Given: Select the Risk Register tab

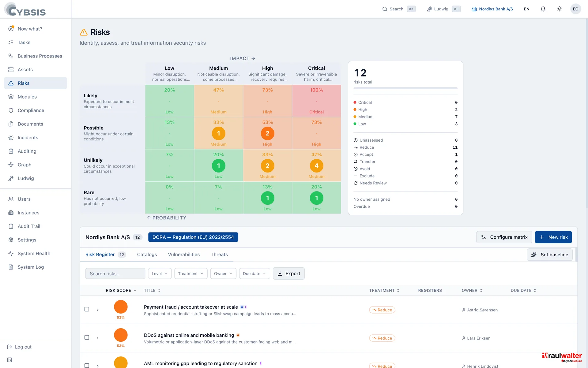Looking at the screenshot, I should [x=105, y=255].
